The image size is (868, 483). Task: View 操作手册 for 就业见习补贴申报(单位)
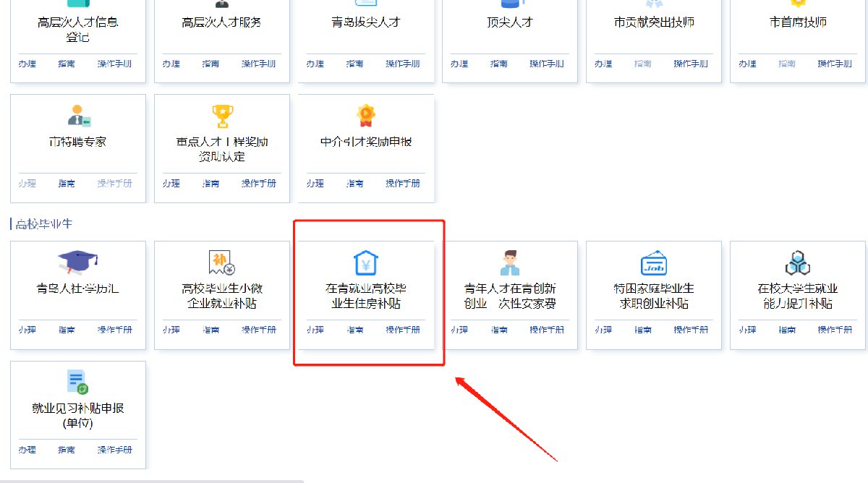pos(115,450)
